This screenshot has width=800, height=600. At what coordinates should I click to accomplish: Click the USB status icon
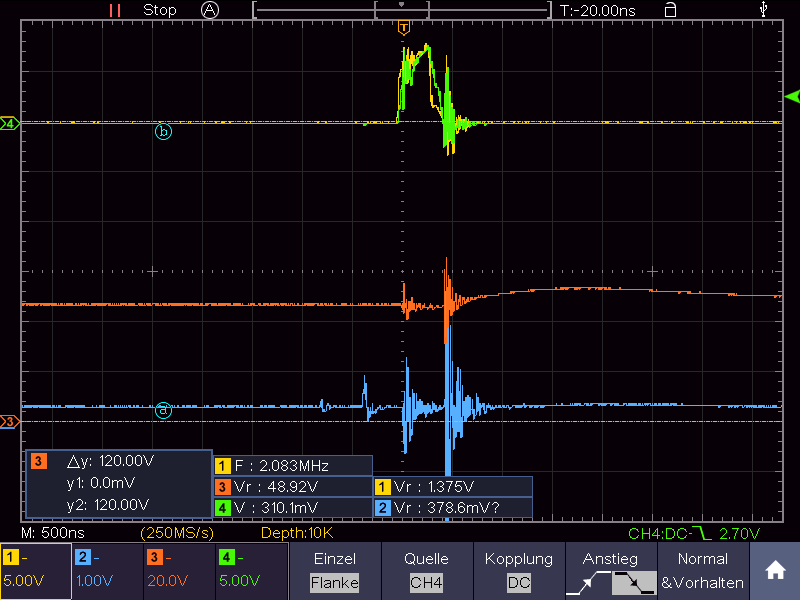tap(763, 9)
